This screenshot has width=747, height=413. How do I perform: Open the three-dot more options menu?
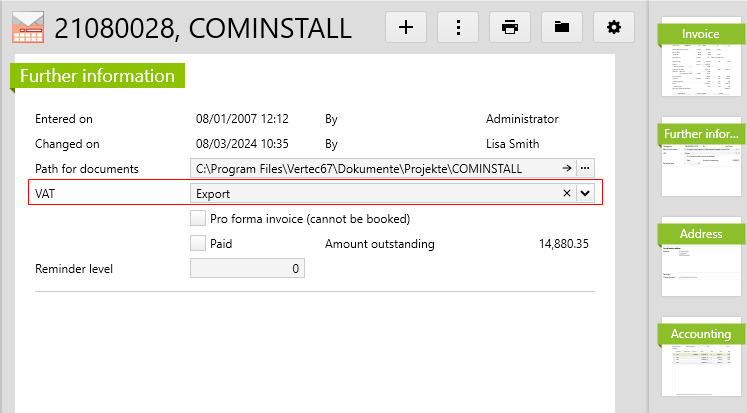click(x=458, y=27)
